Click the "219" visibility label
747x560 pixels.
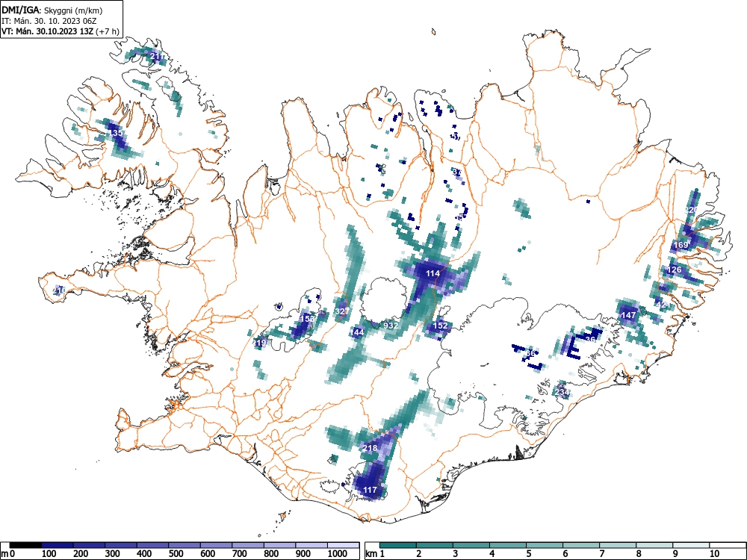[x=260, y=343]
